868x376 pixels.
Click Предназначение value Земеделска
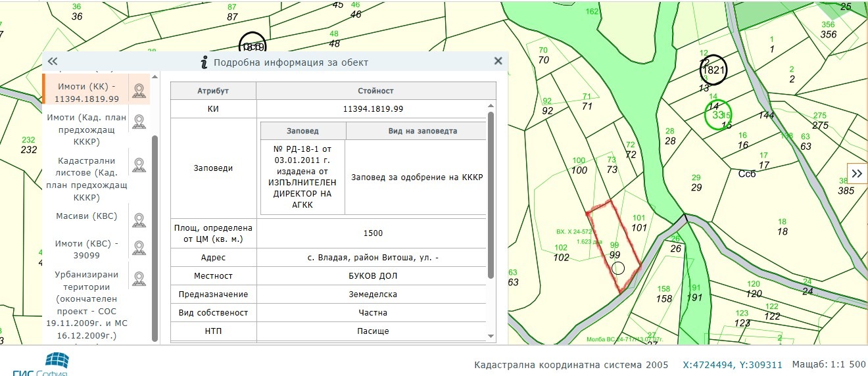(373, 294)
